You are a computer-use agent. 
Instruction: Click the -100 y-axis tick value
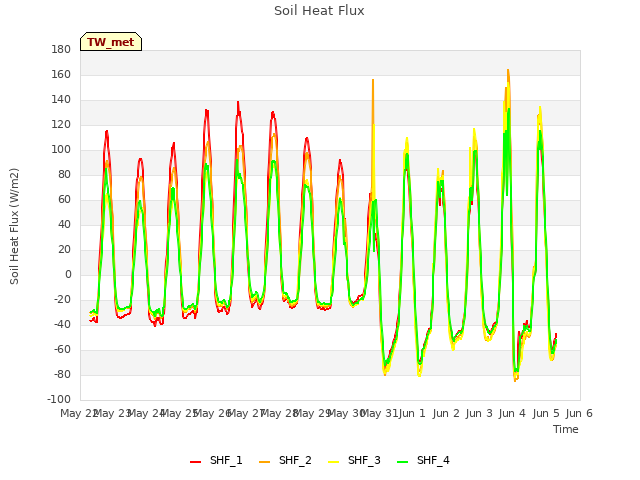pyautogui.click(x=59, y=399)
